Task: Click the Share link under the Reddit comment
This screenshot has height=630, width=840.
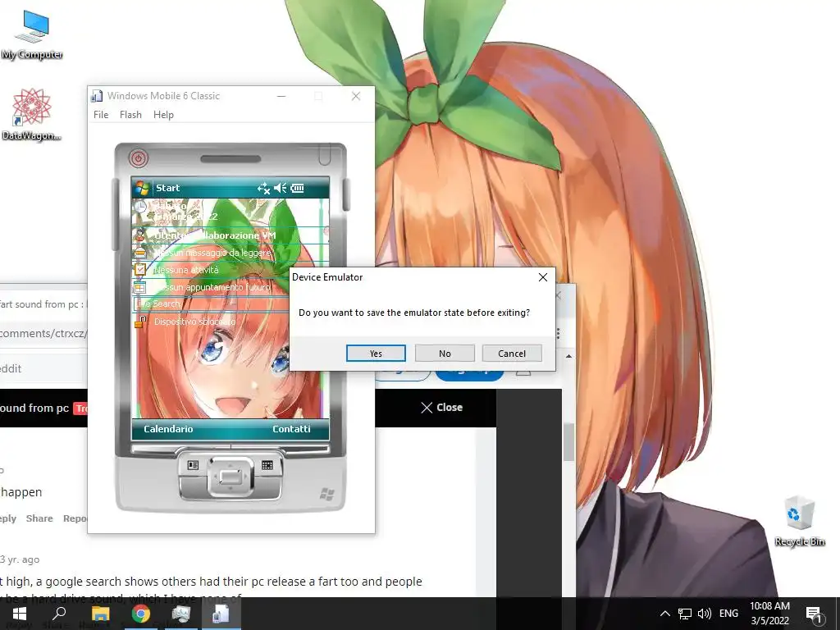Action: tap(39, 518)
